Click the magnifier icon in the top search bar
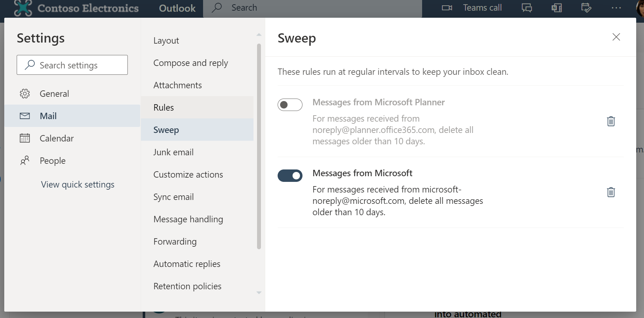The image size is (644, 318). pos(217,8)
